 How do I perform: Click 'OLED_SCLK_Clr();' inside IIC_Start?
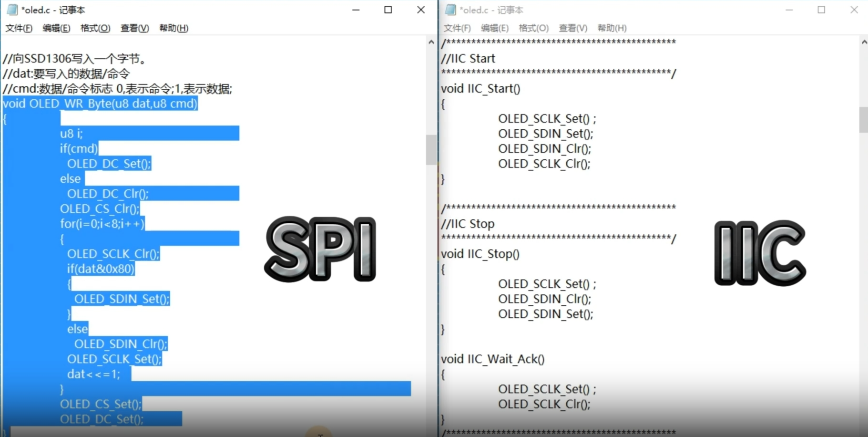(x=544, y=164)
